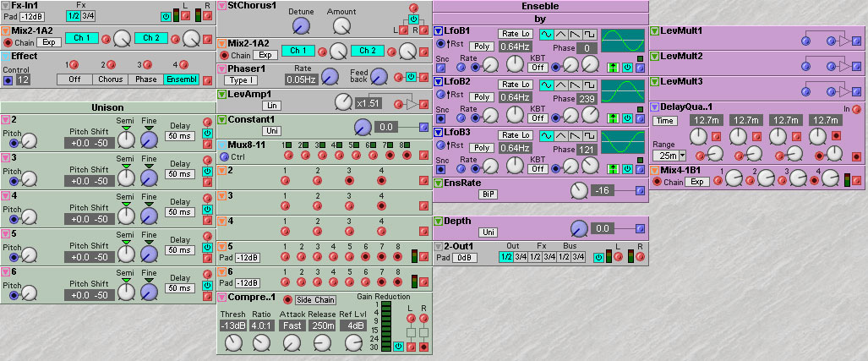Select Chorus in Effect switch
The width and height of the screenshot is (868, 361).
pyautogui.click(x=111, y=79)
